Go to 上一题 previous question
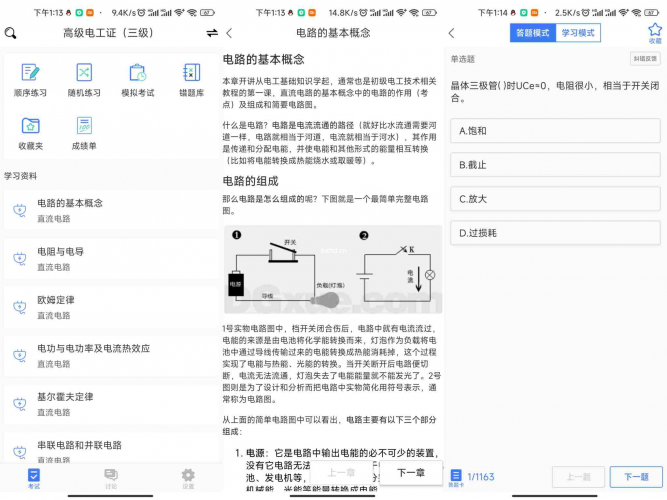The image size is (667, 500). pyautogui.click(x=578, y=477)
